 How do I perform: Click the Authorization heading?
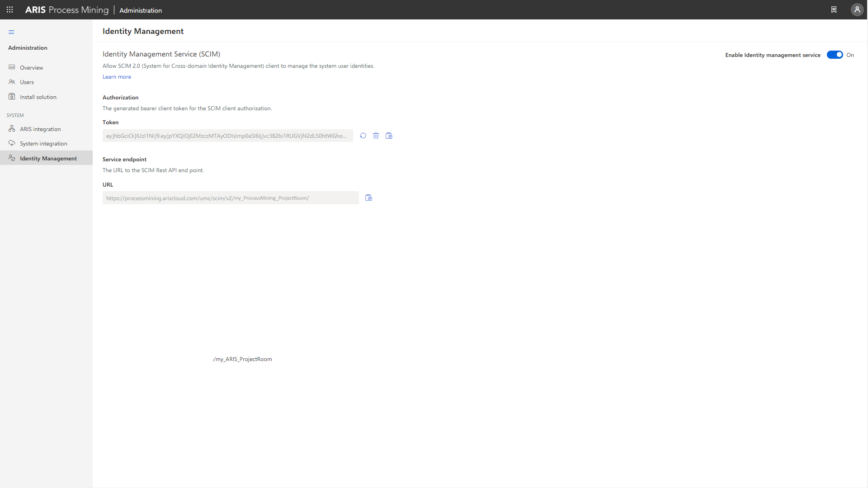(120, 98)
